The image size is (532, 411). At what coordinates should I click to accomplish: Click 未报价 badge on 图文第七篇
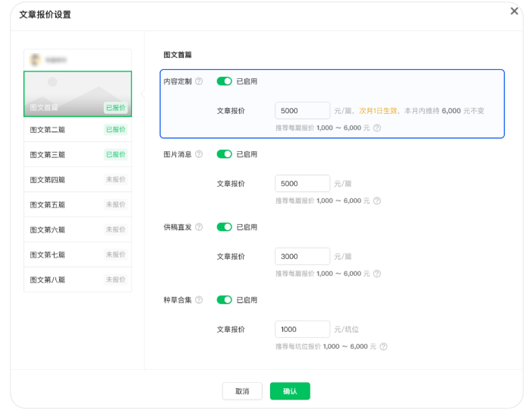pos(115,255)
